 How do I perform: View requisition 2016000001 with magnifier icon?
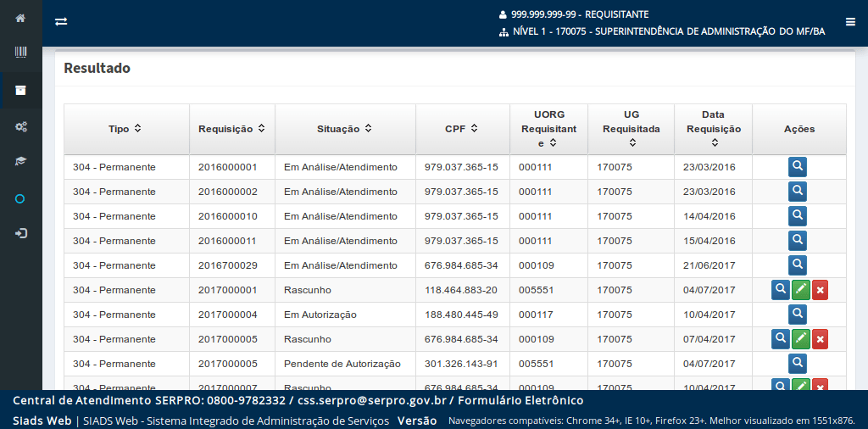click(797, 167)
